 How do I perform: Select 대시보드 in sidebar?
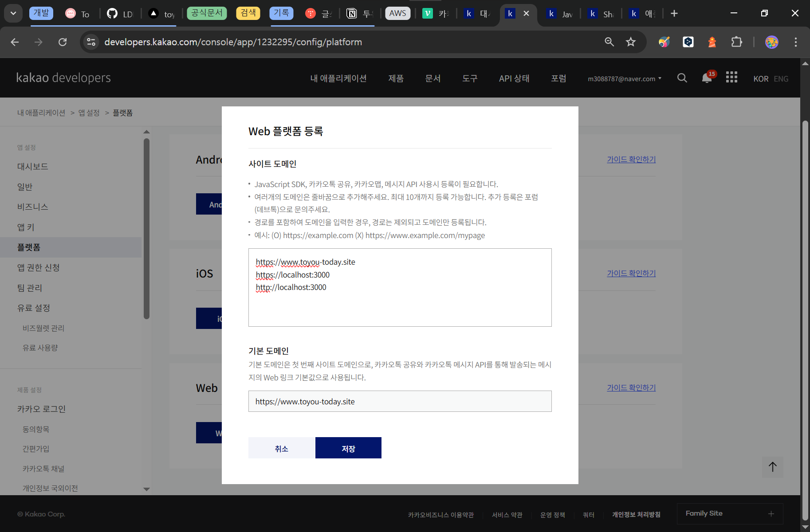(x=33, y=167)
